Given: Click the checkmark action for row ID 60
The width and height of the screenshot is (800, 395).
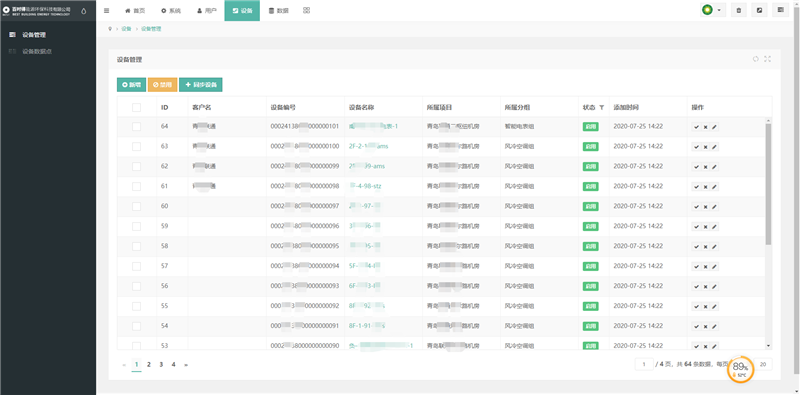Looking at the screenshot, I should pos(696,207).
